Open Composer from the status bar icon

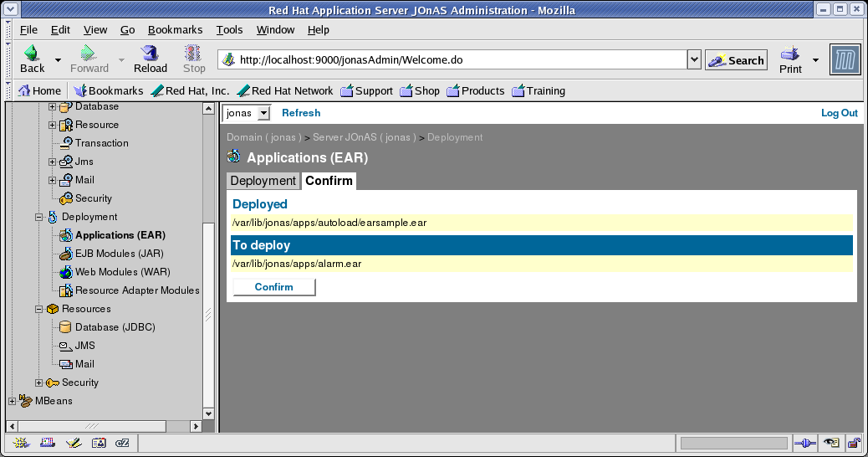[x=73, y=443]
